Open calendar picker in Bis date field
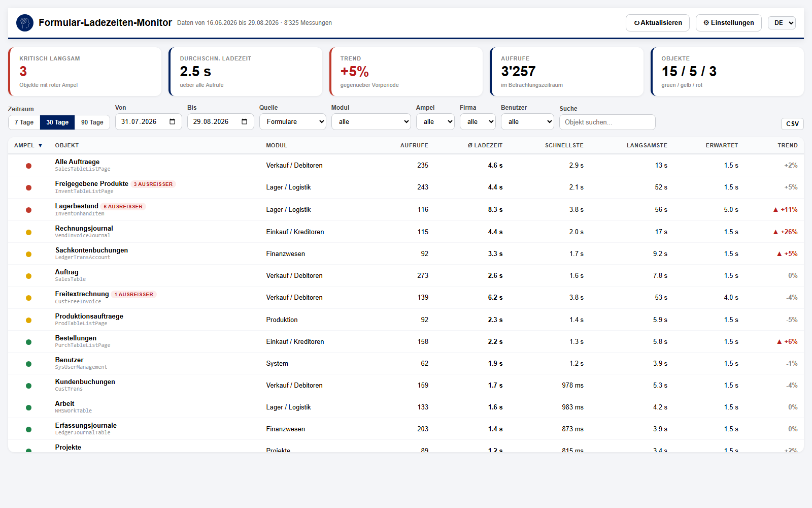The width and height of the screenshot is (812, 508). [x=245, y=122]
